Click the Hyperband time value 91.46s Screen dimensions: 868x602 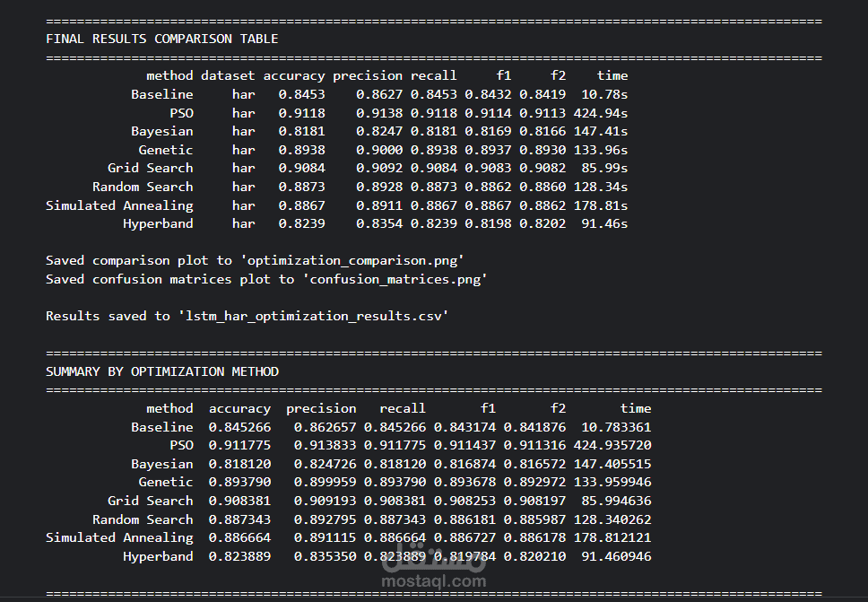pyautogui.click(x=603, y=223)
